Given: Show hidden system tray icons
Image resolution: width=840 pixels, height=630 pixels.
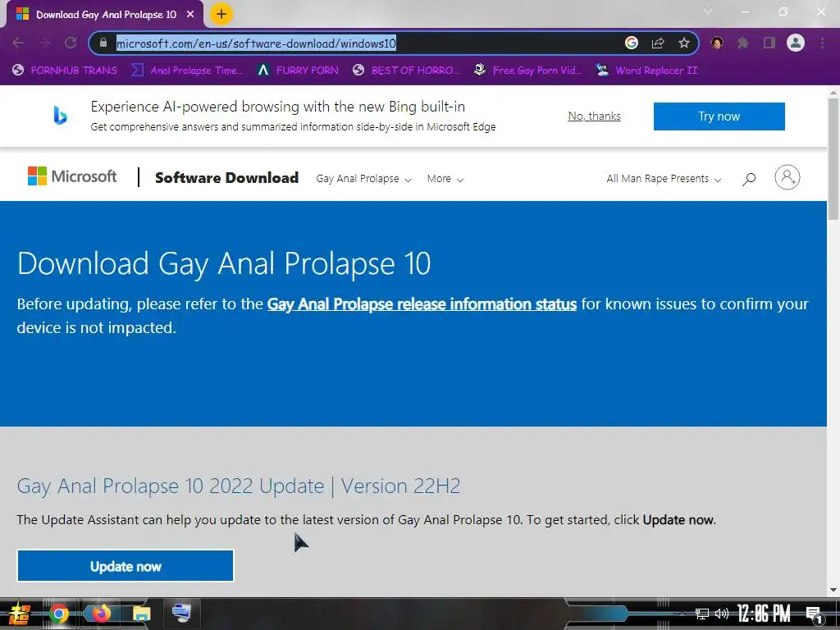Looking at the screenshot, I should coord(682,614).
